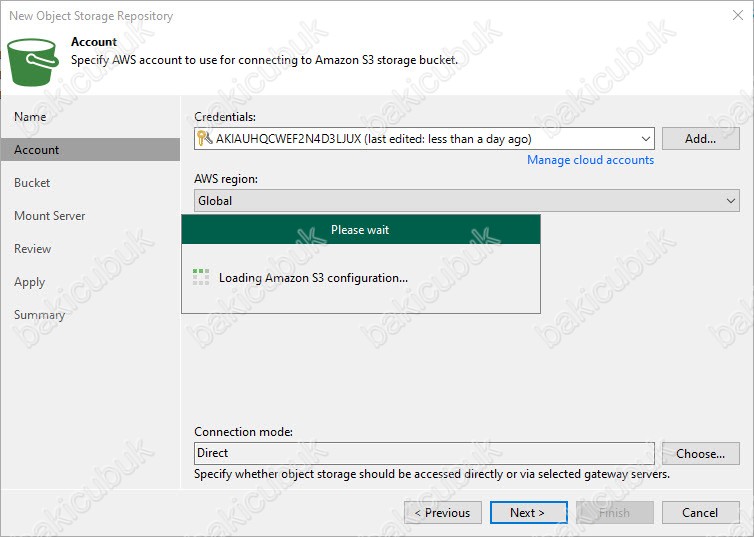This screenshot has width=754, height=537.
Task: Click the key icon beside the credentials
Action: pos(204,139)
